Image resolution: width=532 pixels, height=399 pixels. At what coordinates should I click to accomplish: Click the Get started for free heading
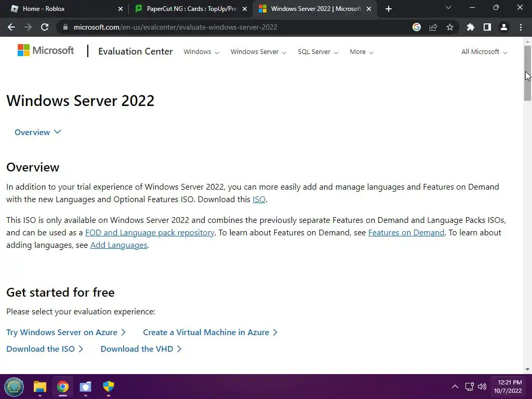60,292
